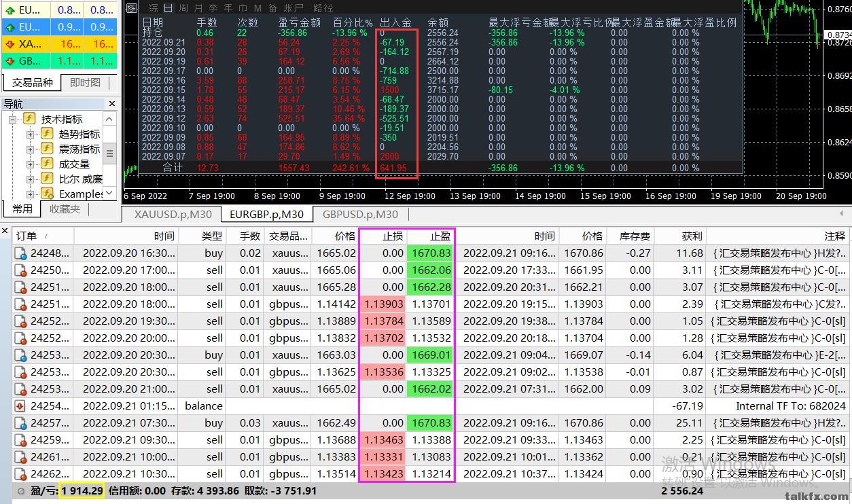
Task: Click the Navigator scrollbar down arrow
Action: point(109,194)
